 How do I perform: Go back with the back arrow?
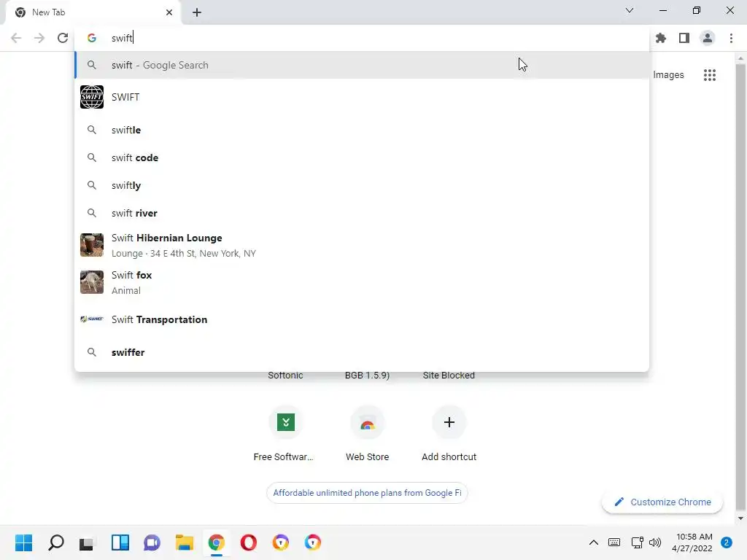(x=16, y=38)
